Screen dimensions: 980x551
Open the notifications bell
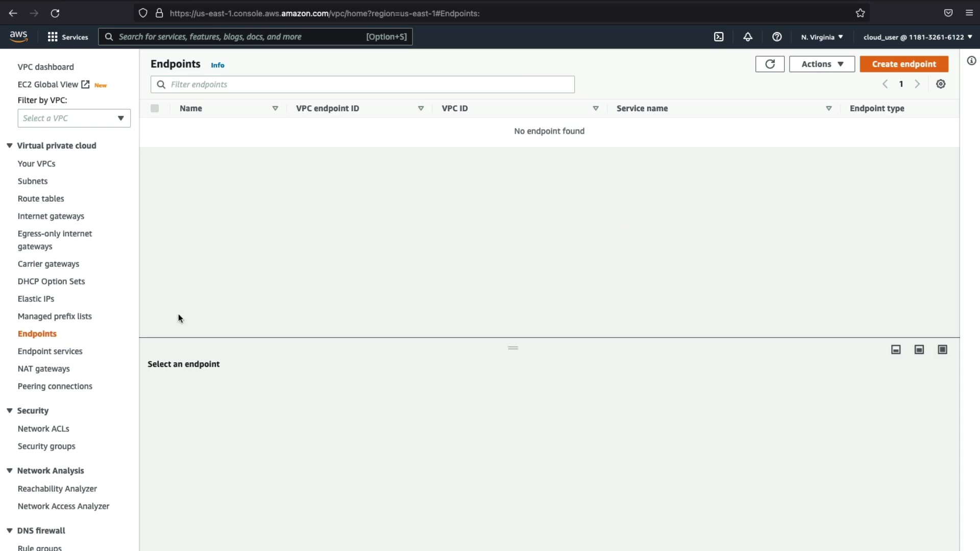click(x=748, y=37)
